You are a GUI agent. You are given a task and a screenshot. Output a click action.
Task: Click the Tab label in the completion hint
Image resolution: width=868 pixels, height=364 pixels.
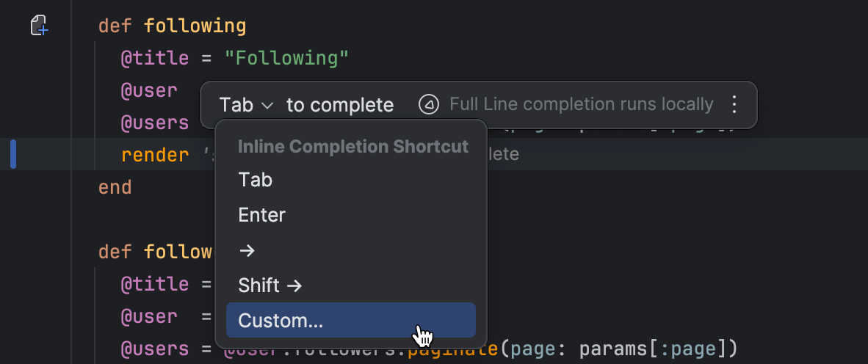point(236,105)
